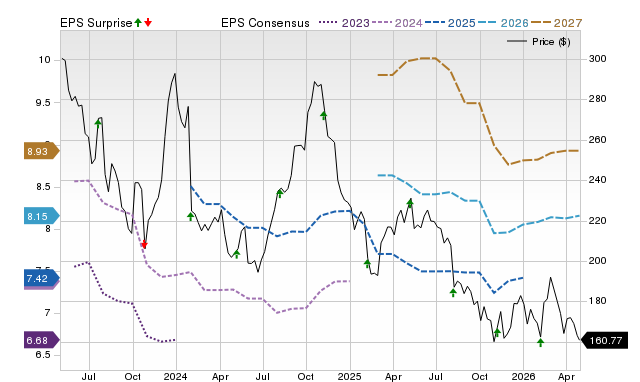Click the EPS Surprise legend label
The height and width of the screenshot is (382, 640).
(96, 23)
